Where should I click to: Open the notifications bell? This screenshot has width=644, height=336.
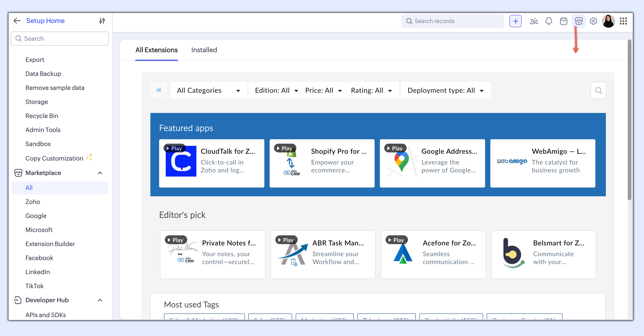click(548, 21)
